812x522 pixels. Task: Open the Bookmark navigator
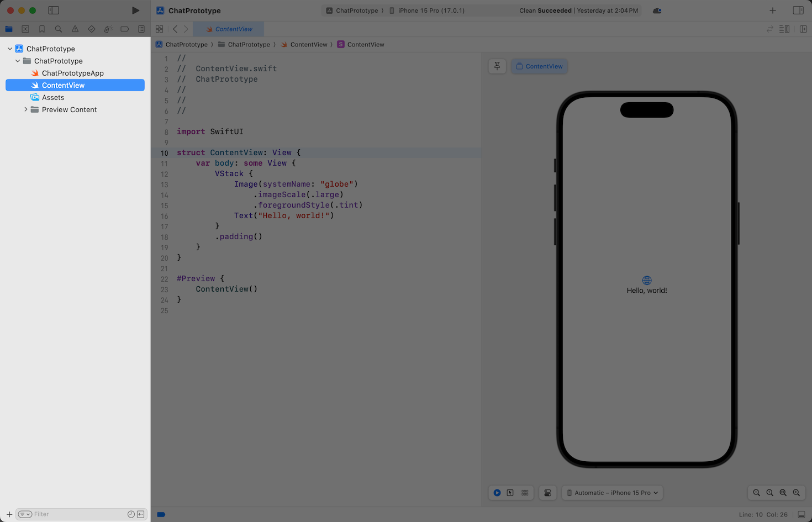(42, 29)
